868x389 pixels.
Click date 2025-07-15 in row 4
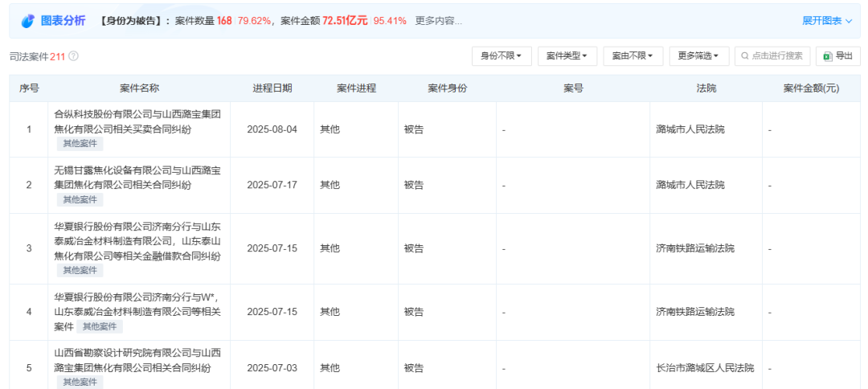click(x=272, y=312)
